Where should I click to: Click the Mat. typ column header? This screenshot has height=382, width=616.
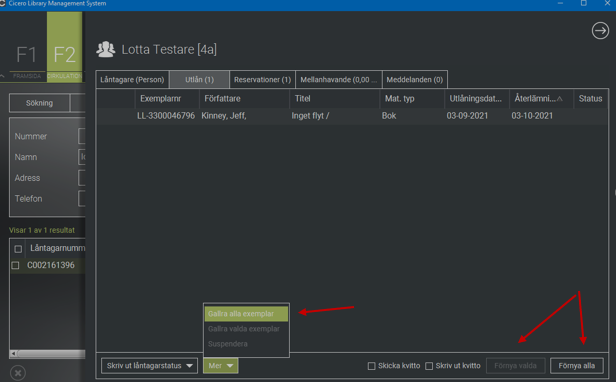[412, 99]
